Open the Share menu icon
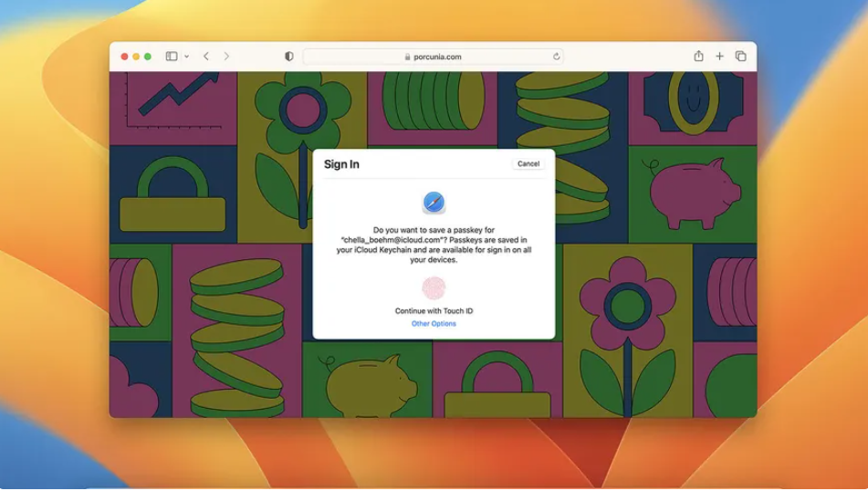Image resolution: width=868 pixels, height=491 pixels. point(698,56)
